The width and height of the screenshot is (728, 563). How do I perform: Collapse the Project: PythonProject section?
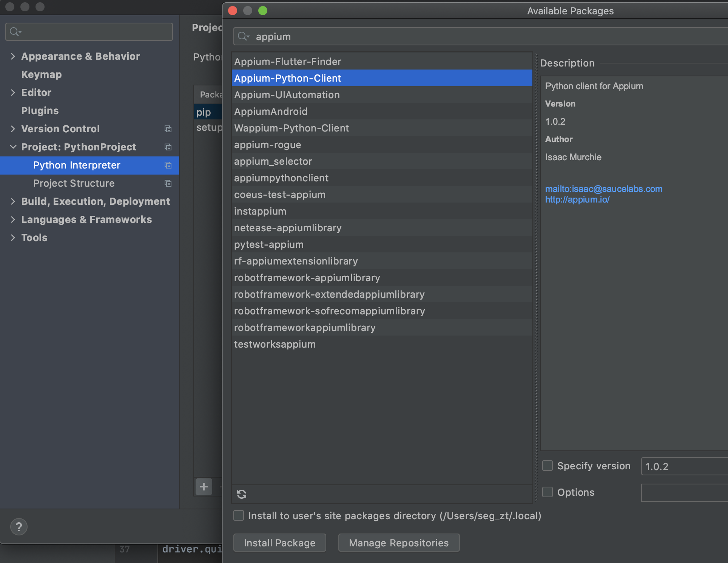pos(13,147)
